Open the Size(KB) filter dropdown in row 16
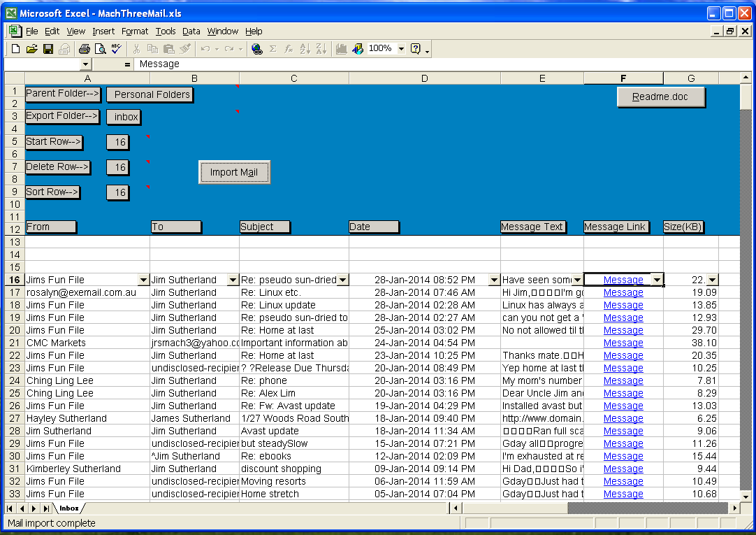 pyautogui.click(x=712, y=280)
